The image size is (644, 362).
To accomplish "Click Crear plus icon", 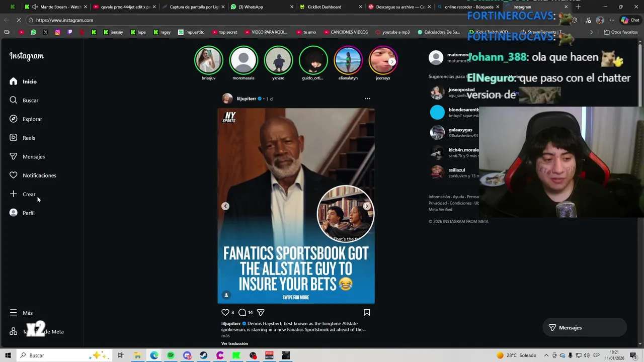I will (x=14, y=194).
